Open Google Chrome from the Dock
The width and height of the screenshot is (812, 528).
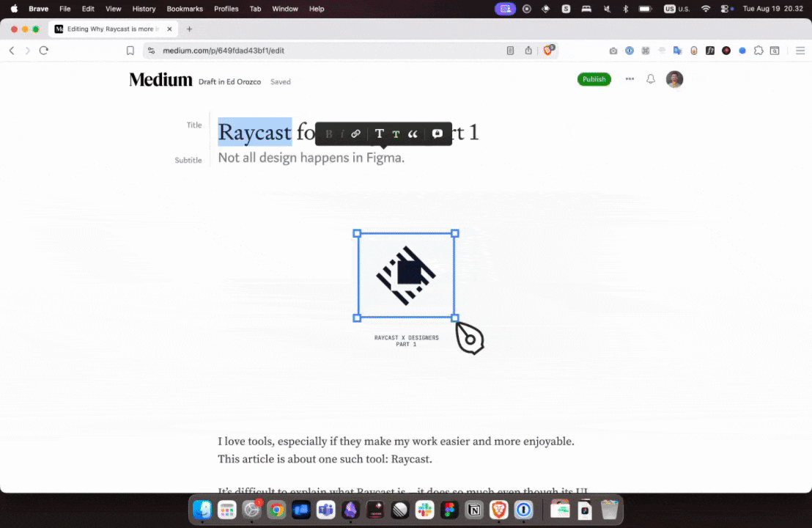(x=276, y=510)
